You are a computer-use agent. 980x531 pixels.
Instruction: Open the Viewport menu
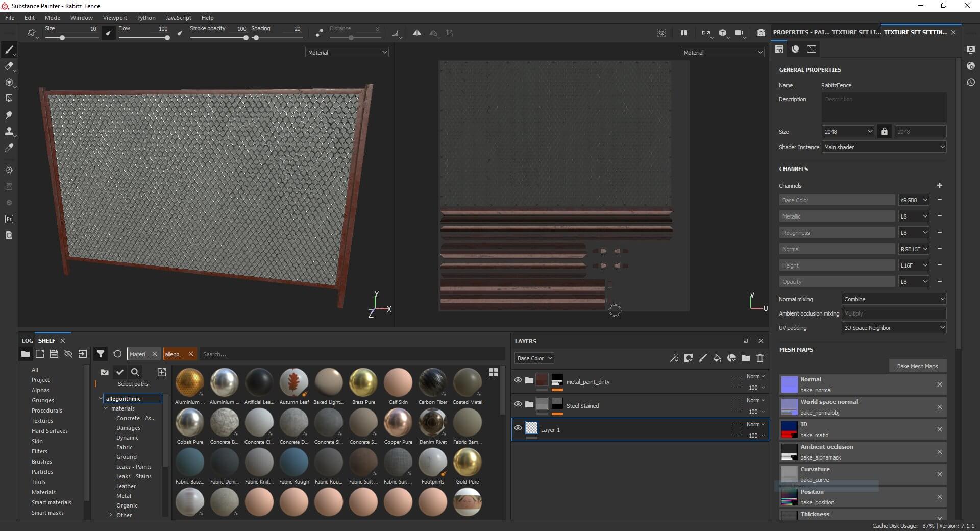pyautogui.click(x=115, y=18)
